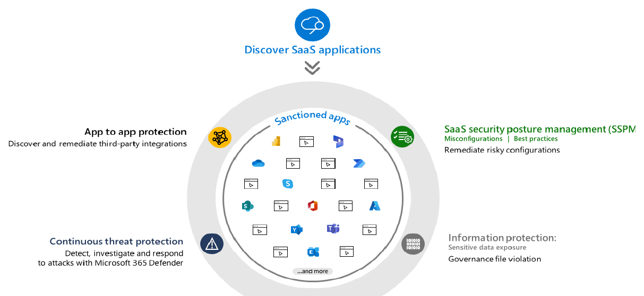Click the 'Information protection:' heading
This screenshot has height=296, width=644.
pyautogui.click(x=502, y=238)
